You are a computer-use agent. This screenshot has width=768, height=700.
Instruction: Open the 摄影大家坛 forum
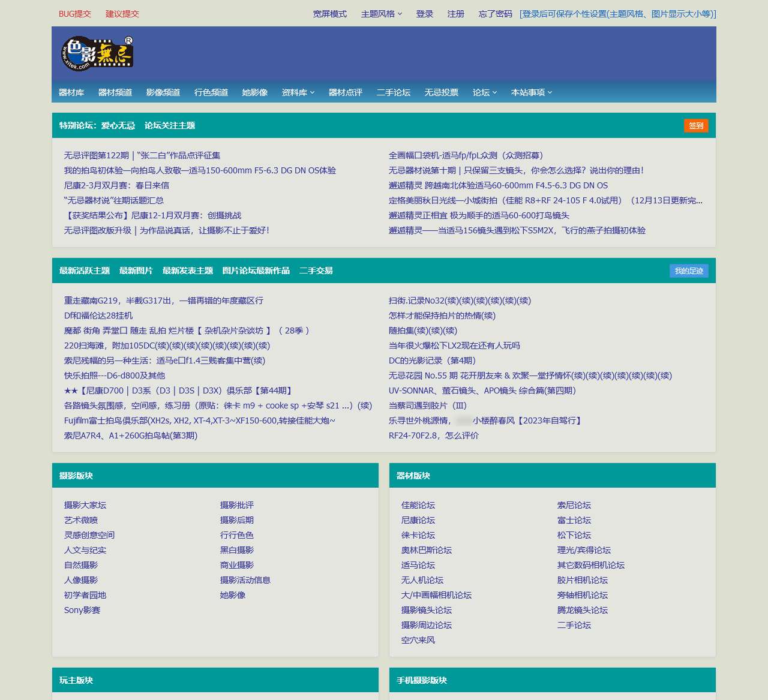[x=85, y=505]
